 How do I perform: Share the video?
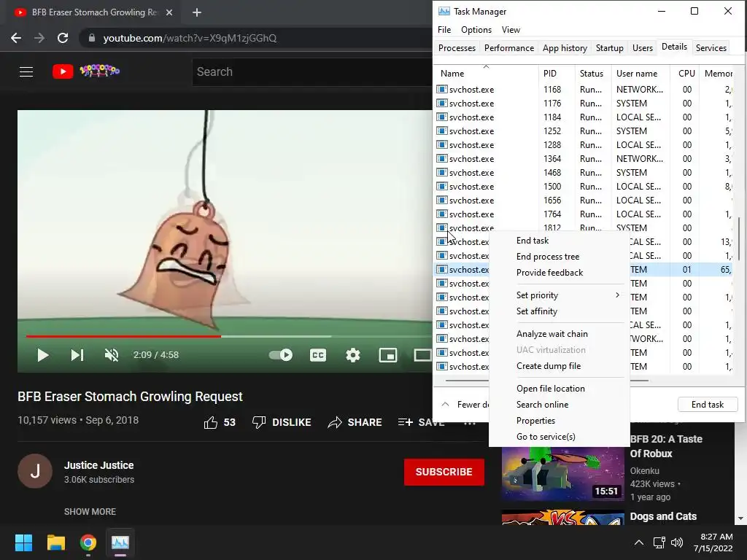(355, 422)
